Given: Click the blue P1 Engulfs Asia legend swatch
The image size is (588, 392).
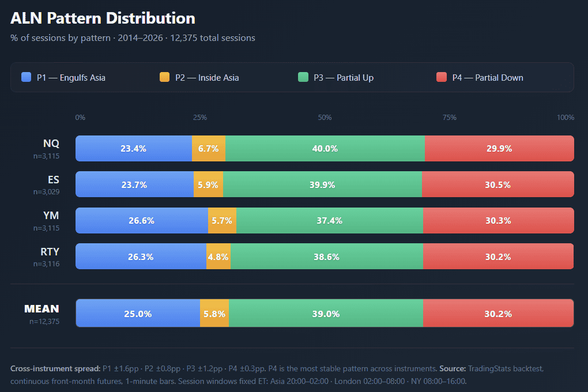Looking at the screenshot, I should (x=26, y=77).
